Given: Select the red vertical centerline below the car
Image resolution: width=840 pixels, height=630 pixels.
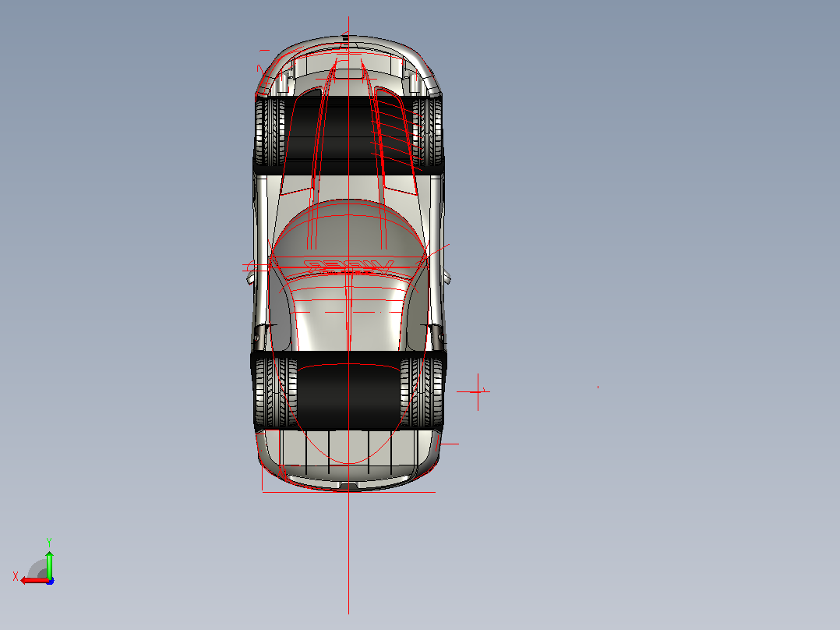Looking at the screenshot, I should [349, 552].
